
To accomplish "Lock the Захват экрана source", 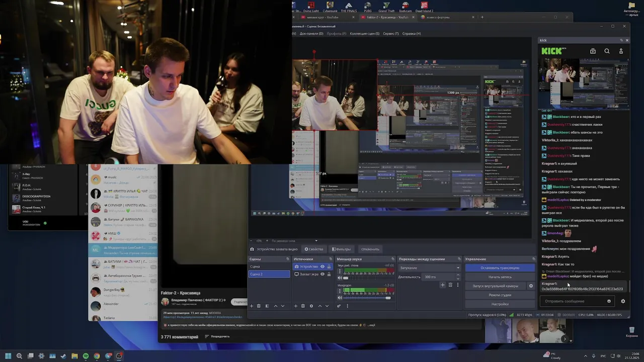I will pos(329,274).
